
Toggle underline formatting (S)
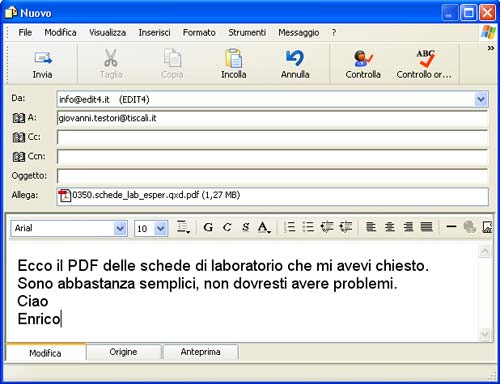point(246,227)
